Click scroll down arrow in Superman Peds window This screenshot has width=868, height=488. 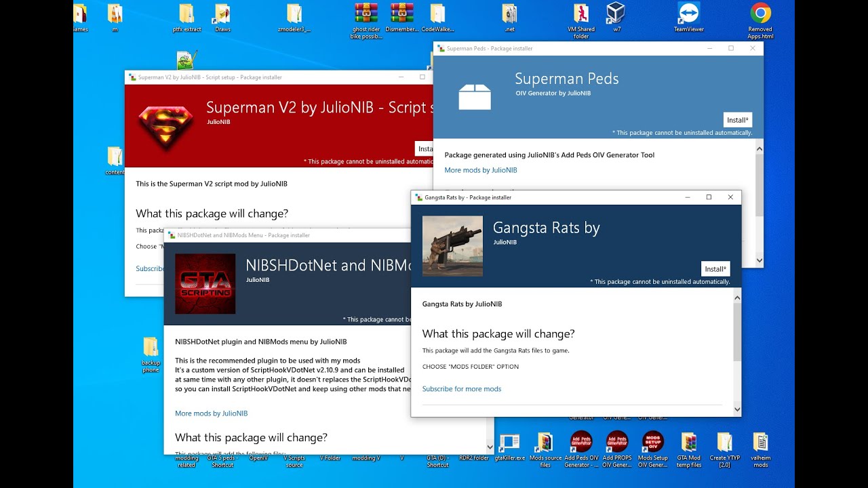759,260
